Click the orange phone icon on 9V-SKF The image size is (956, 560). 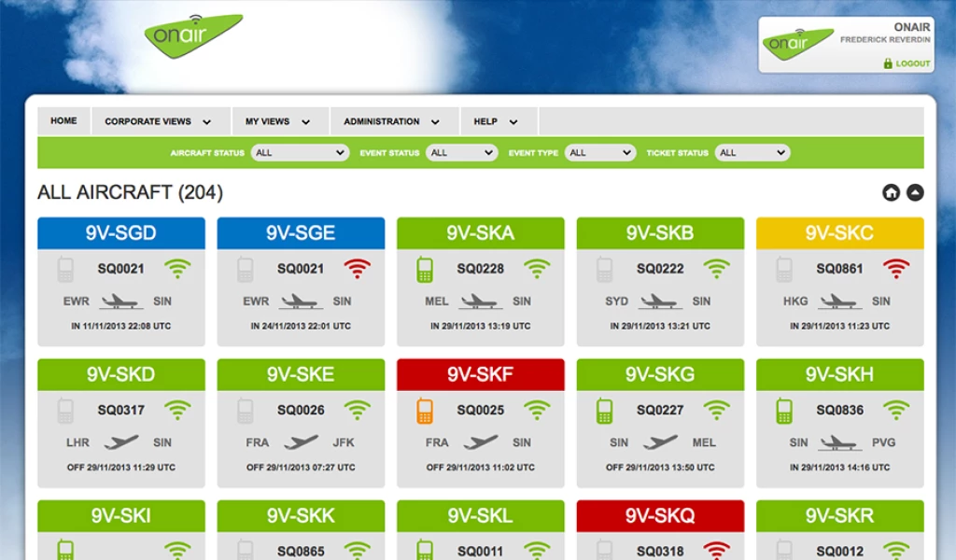tap(425, 411)
